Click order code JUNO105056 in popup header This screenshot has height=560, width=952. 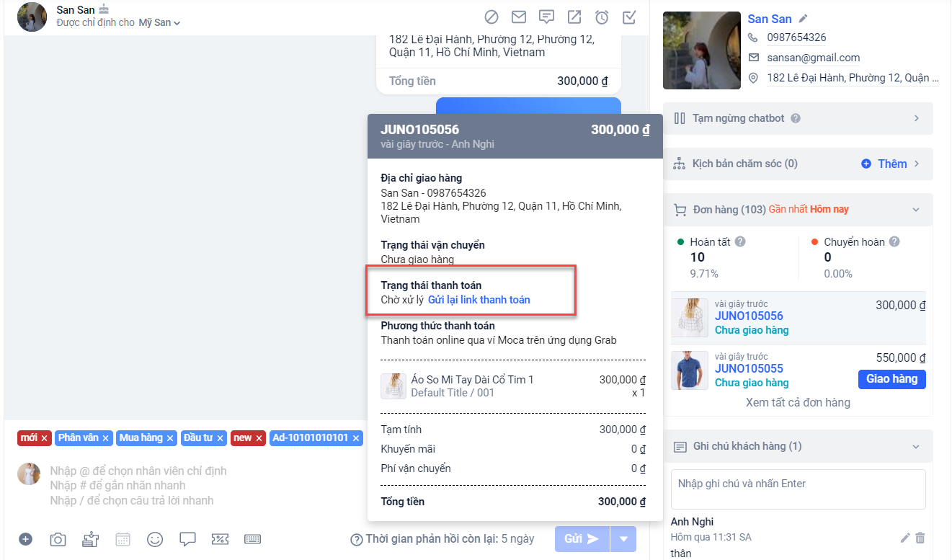tap(419, 130)
